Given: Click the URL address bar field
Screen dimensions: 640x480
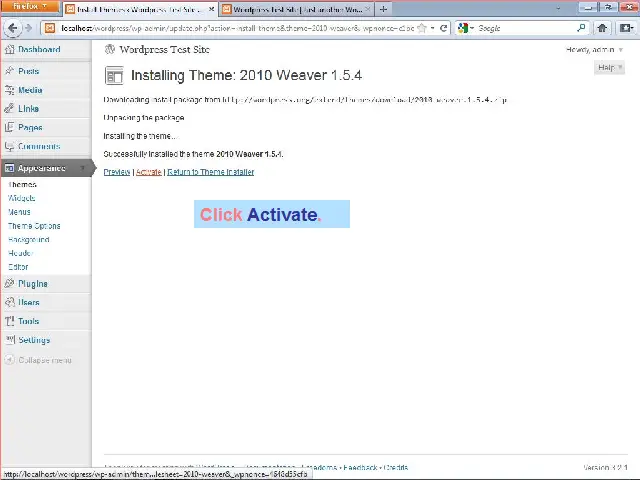Looking at the screenshot, I should pyautogui.click(x=237, y=28).
